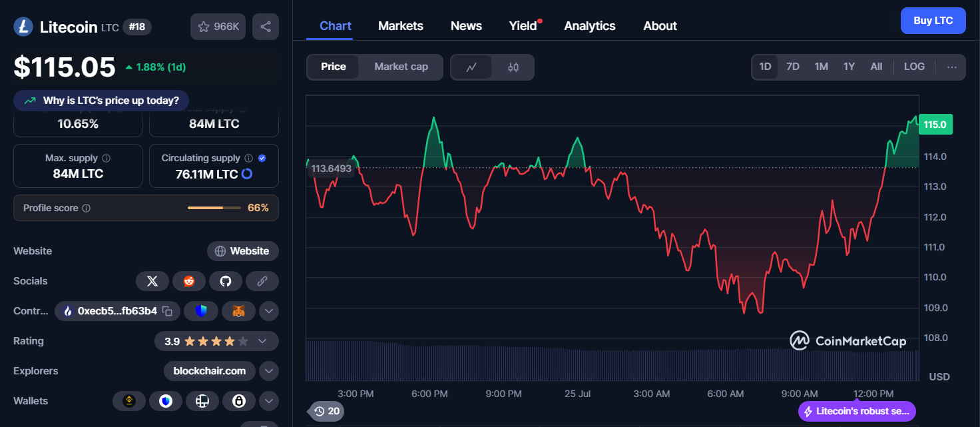The height and width of the screenshot is (427, 980).
Task: Add the contract to MetaMask via fox icon
Action: tap(238, 311)
